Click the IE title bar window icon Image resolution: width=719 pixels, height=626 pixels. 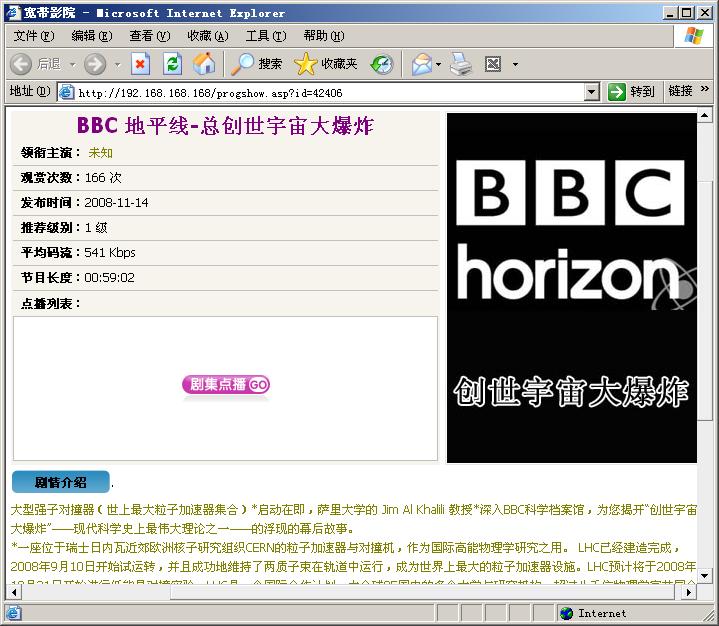[13, 12]
